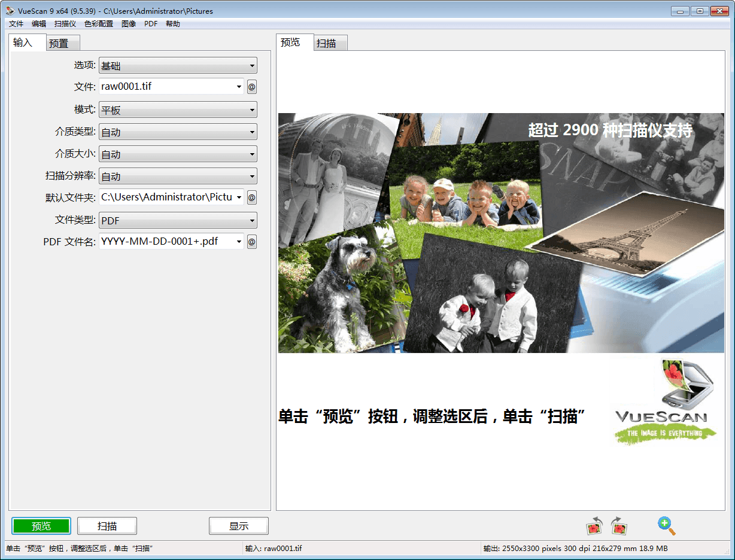Click the rotate left image icon
Screen dimensions: 735x560
point(594,526)
